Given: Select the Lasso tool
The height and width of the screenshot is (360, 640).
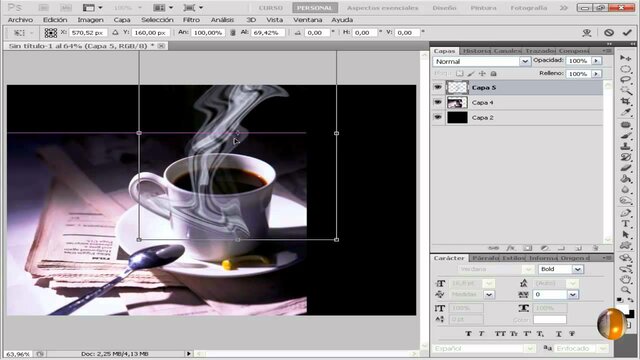Looking at the screenshot, I should click(625, 80).
